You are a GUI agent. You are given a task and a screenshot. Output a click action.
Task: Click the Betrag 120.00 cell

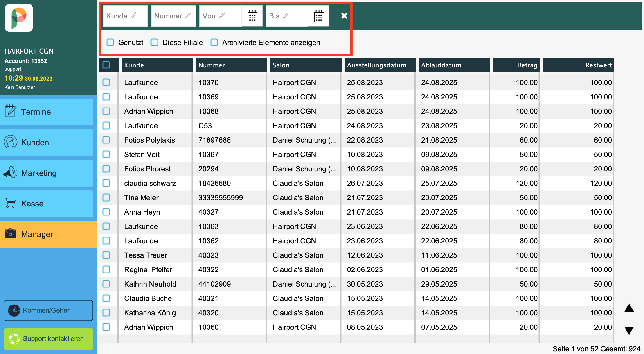(x=527, y=183)
